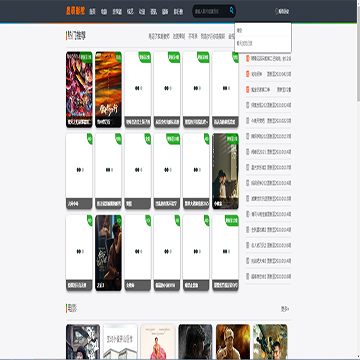
Task: Open poster of couple sitting at table
Action: point(225,171)
